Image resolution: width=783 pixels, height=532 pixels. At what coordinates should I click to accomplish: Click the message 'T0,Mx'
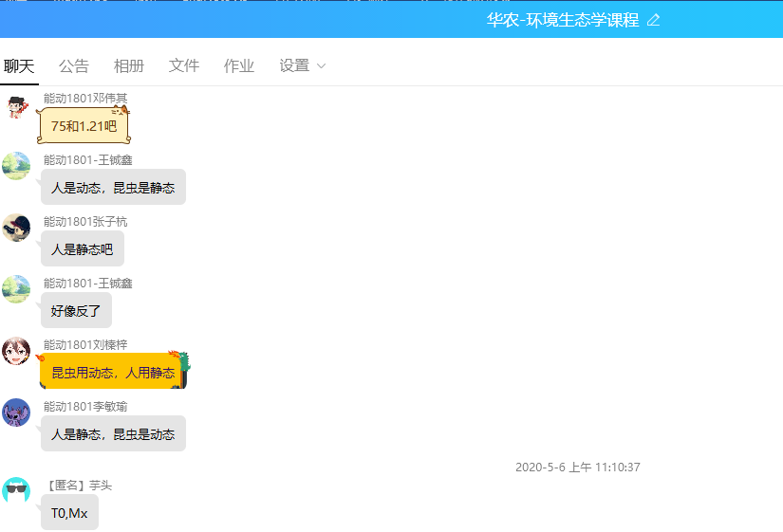click(69, 513)
